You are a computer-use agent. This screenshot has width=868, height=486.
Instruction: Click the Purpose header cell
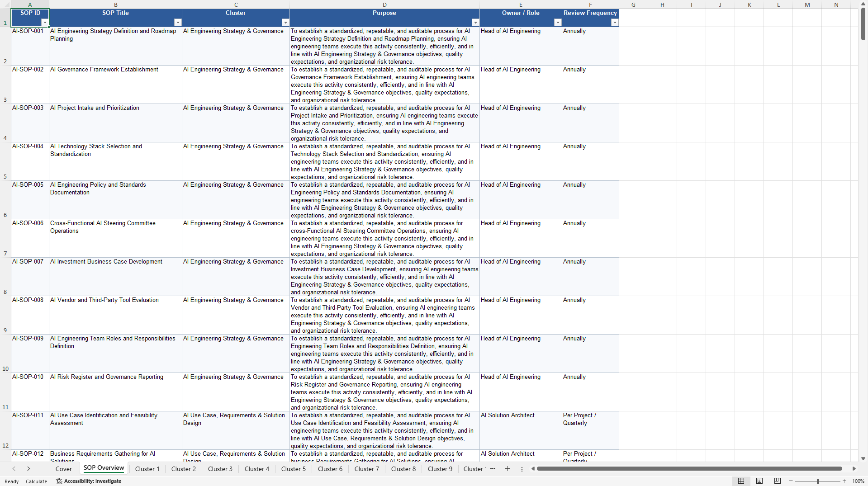point(384,18)
